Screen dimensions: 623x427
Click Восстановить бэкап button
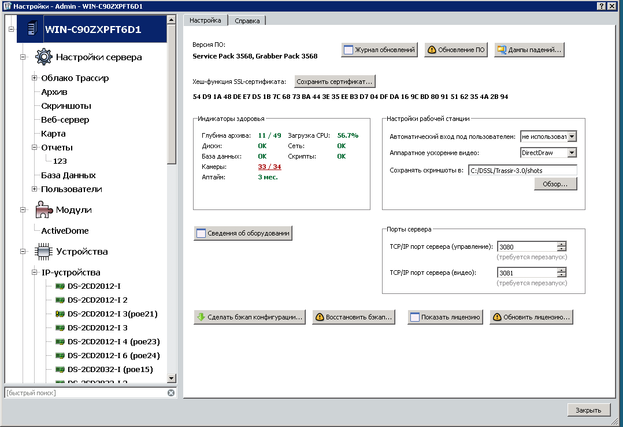click(x=354, y=317)
